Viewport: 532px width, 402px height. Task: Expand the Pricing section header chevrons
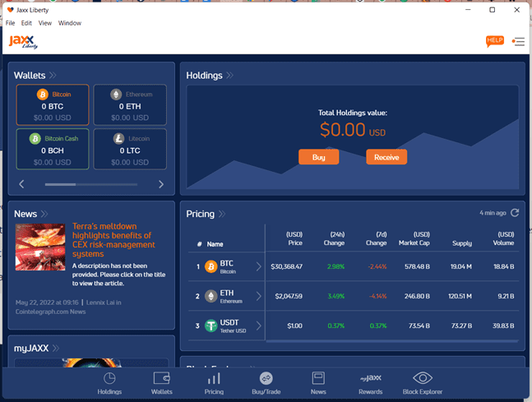(222, 214)
